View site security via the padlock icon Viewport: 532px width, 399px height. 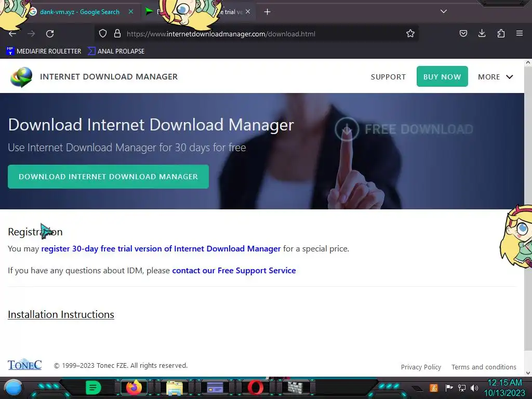117,34
